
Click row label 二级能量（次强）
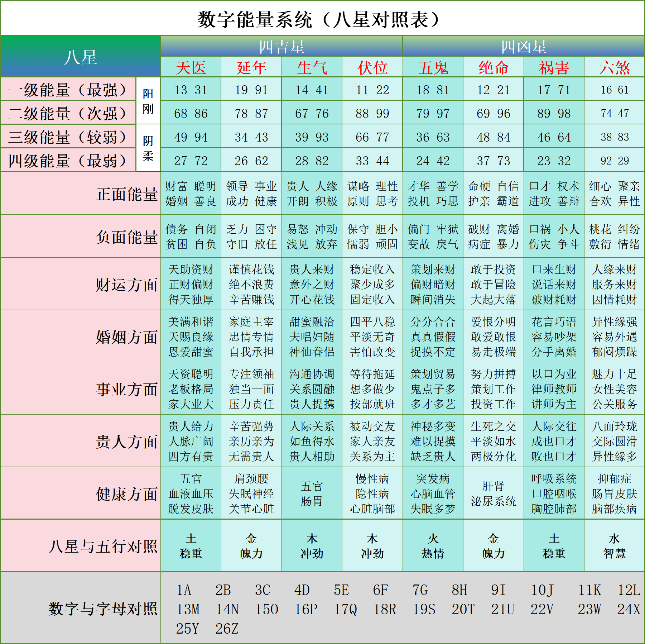[68, 113]
